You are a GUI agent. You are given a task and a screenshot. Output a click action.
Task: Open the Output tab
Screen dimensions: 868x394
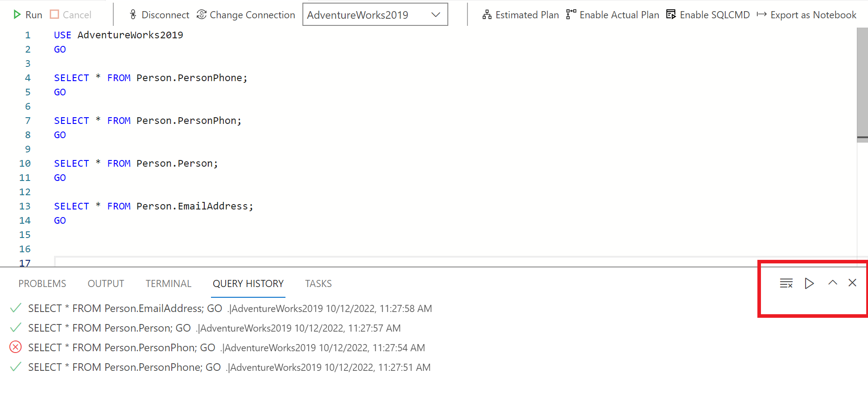point(106,283)
